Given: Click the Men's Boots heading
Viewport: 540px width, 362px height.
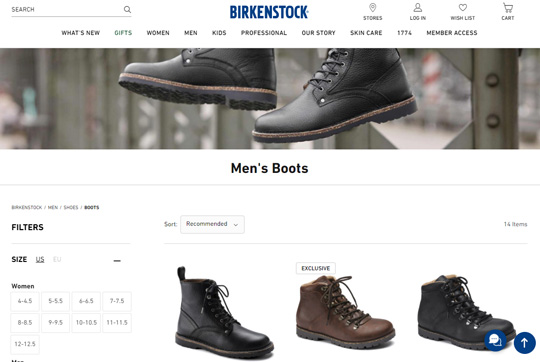Looking at the screenshot, I should coord(270,168).
